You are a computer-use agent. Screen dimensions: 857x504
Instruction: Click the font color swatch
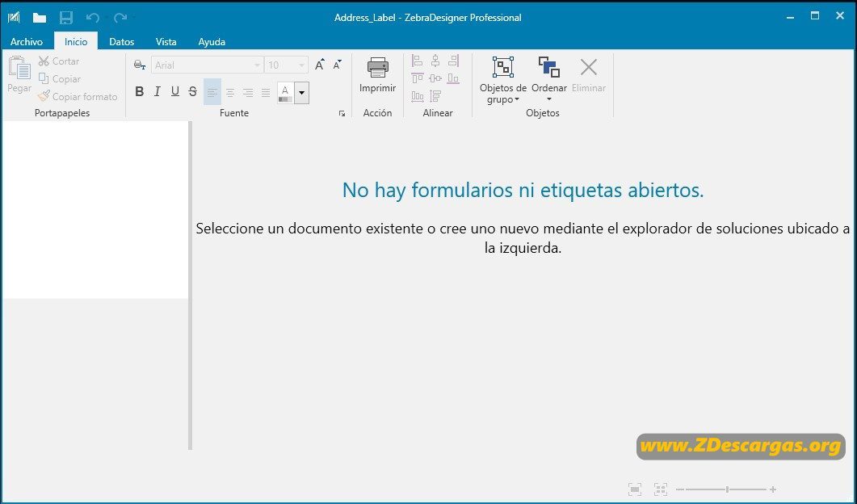pyautogui.click(x=285, y=93)
